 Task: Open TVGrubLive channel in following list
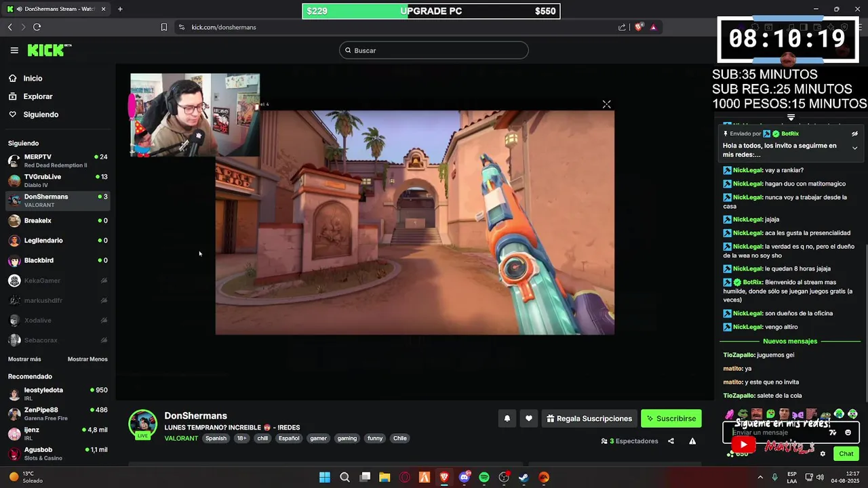coord(58,180)
